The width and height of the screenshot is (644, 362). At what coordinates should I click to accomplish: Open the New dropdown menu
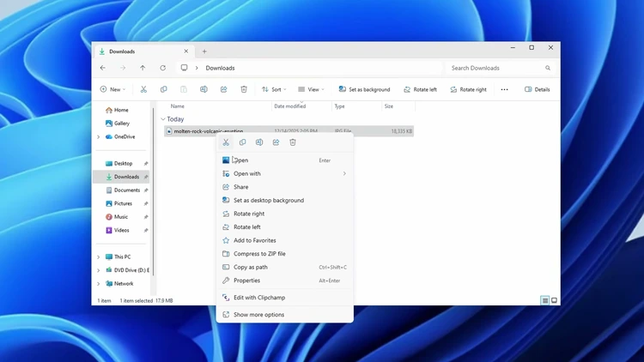pos(112,89)
